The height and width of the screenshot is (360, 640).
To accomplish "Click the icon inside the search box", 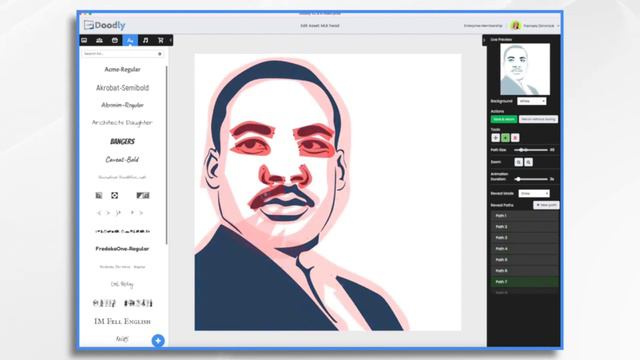I will point(160,54).
